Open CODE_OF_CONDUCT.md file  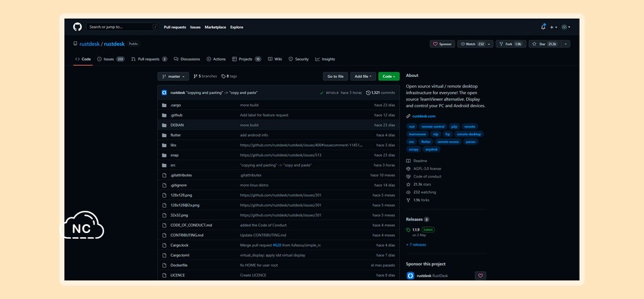(191, 225)
